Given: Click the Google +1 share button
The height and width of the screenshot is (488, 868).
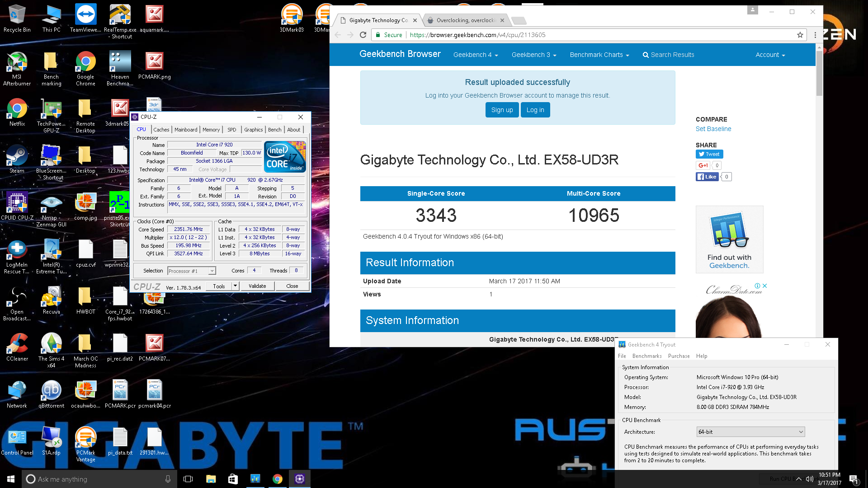Looking at the screenshot, I should coord(703,165).
